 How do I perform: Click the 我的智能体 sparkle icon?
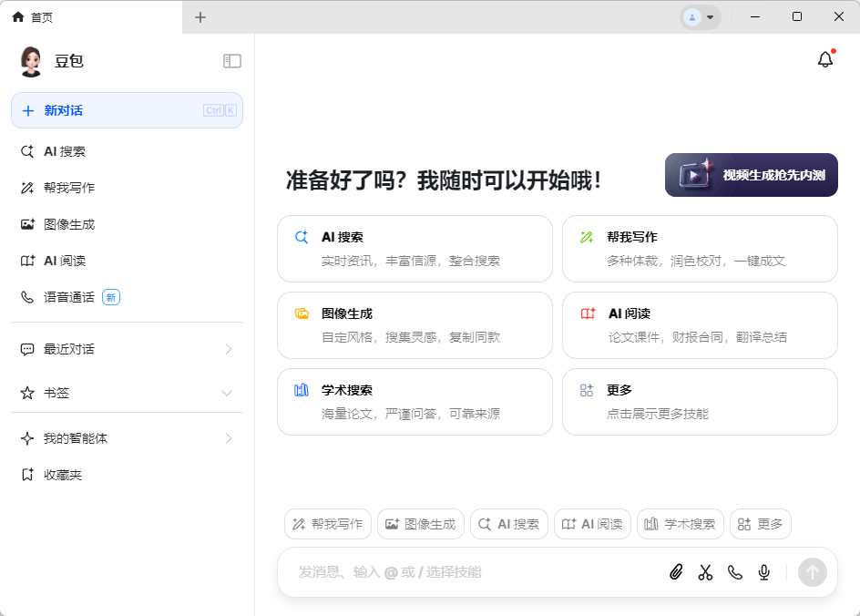coord(27,438)
